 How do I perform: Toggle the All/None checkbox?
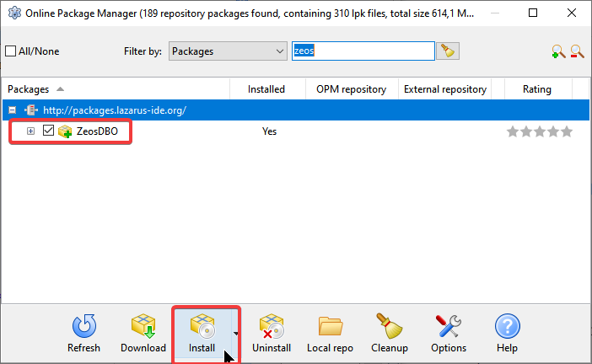[x=11, y=51]
